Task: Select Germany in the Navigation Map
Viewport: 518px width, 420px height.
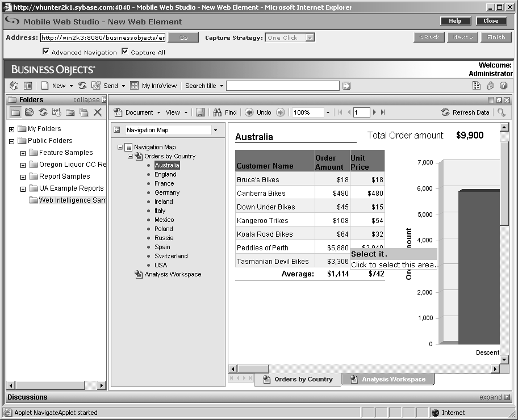Action: [x=167, y=192]
